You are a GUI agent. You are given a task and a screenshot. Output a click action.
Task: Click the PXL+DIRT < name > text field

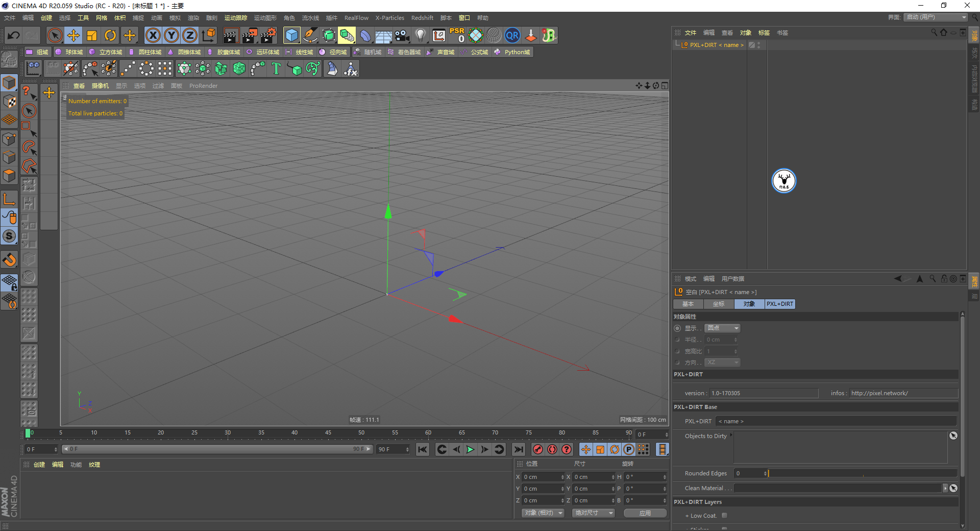tap(836, 421)
